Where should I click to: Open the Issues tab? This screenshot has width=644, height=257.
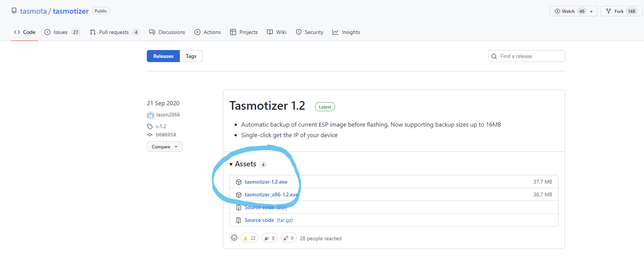click(x=62, y=32)
